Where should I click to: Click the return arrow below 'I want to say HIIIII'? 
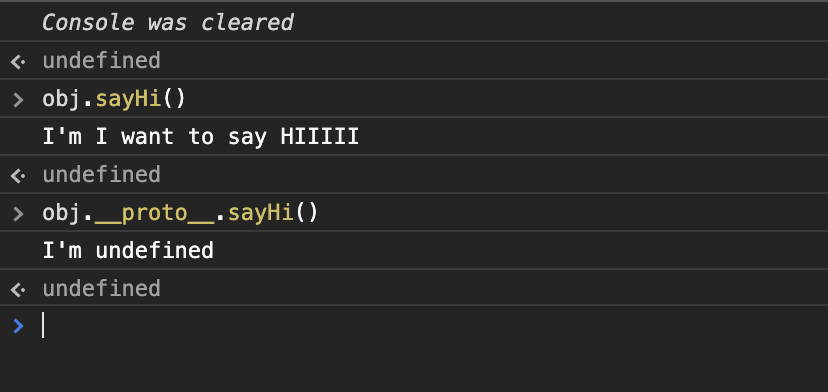tap(18, 176)
